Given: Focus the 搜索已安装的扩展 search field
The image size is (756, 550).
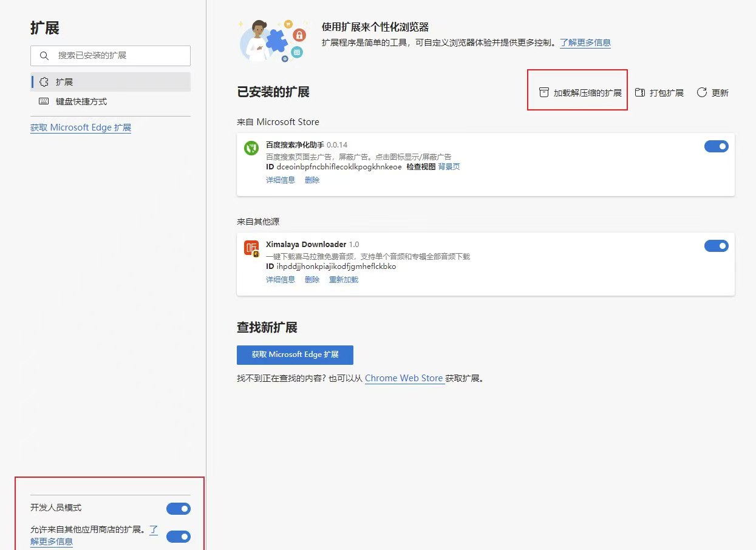Looking at the screenshot, I should [x=111, y=55].
